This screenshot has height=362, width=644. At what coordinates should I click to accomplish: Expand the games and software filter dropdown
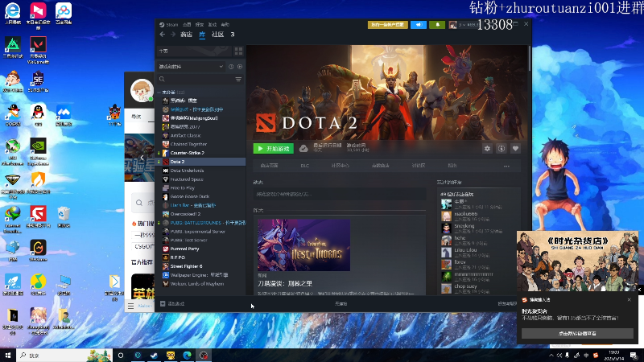tap(191, 67)
